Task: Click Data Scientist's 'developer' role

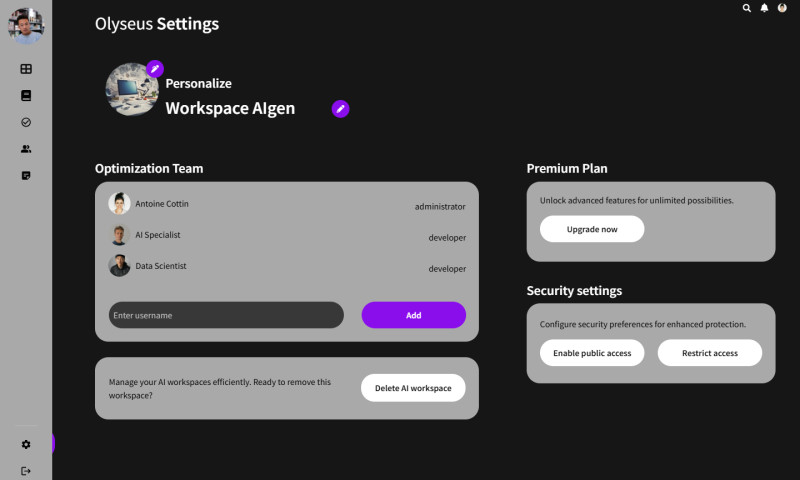Action: click(447, 269)
